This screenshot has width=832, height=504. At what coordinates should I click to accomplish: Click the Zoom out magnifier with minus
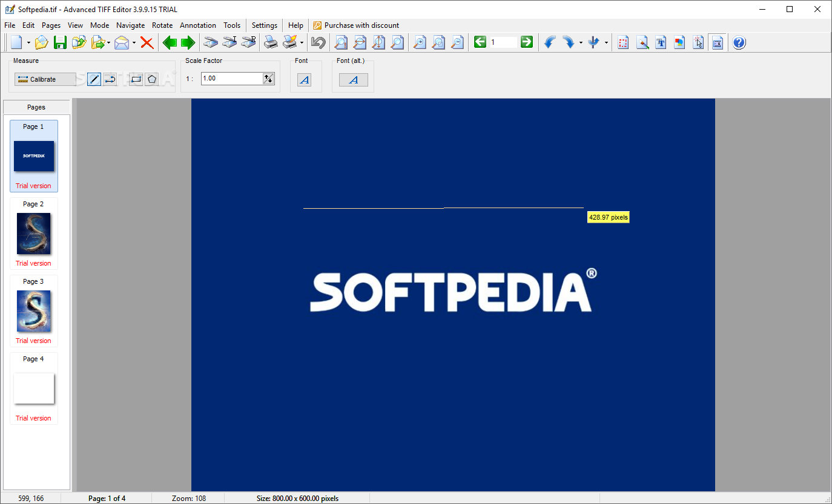[457, 42]
